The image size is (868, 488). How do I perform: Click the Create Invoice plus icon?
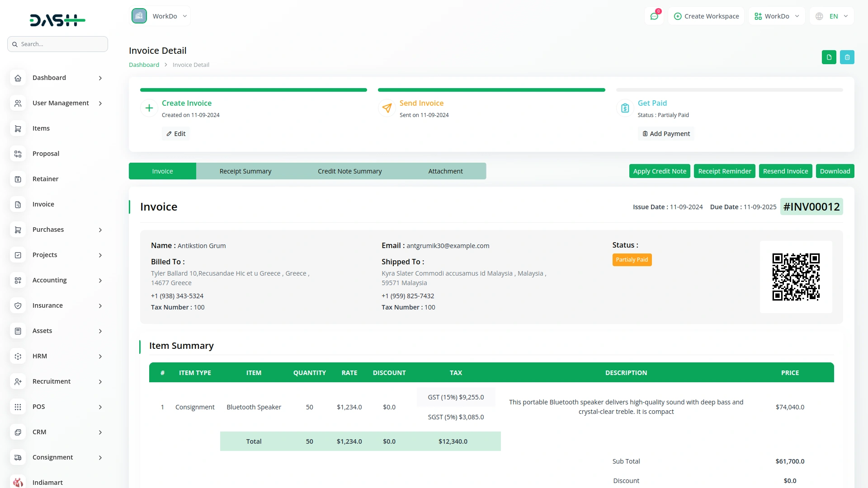click(x=149, y=108)
